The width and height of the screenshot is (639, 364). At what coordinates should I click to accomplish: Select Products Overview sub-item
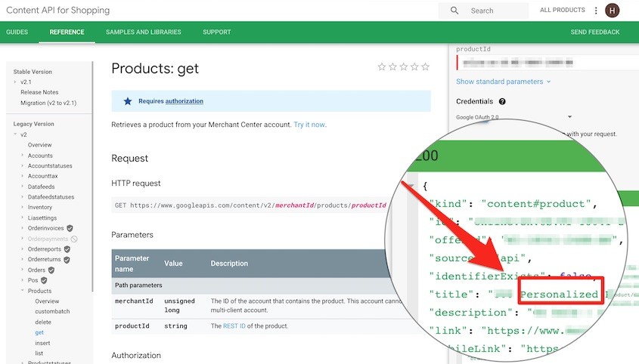coord(47,301)
